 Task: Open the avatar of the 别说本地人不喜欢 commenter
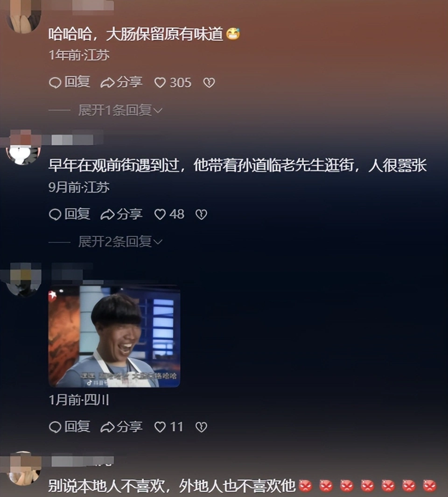[x=24, y=469]
